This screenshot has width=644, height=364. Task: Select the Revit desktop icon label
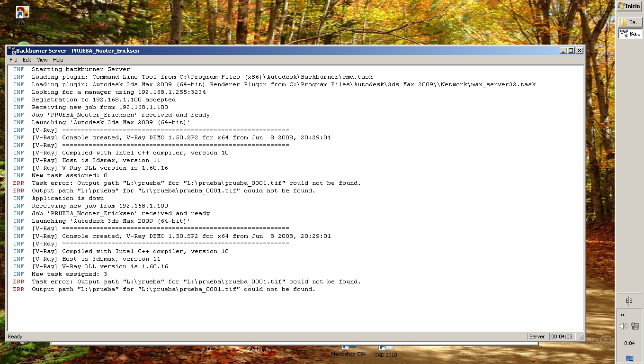pos(210,350)
